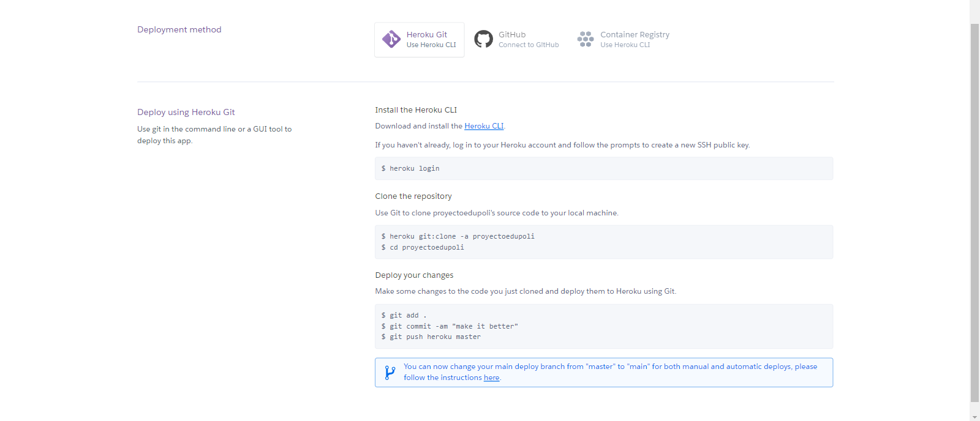Click the 'Deploy your changes' heading
This screenshot has height=421, width=980.
[x=414, y=275]
